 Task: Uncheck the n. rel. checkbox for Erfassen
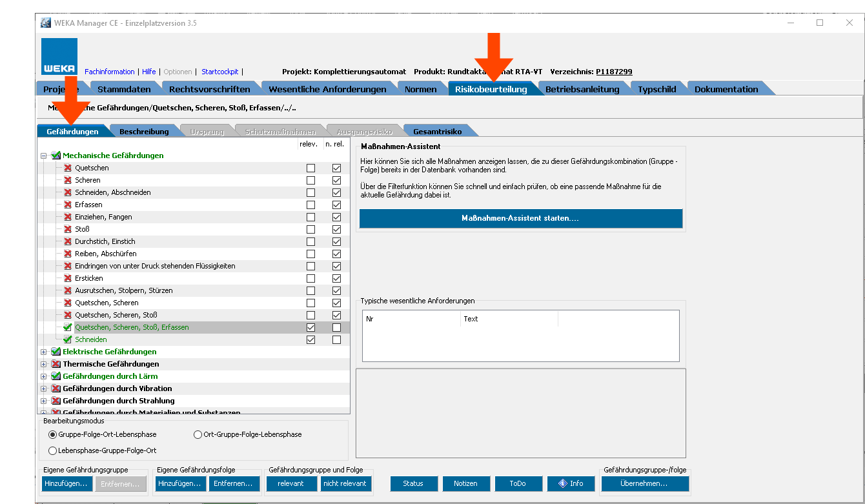(336, 205)
